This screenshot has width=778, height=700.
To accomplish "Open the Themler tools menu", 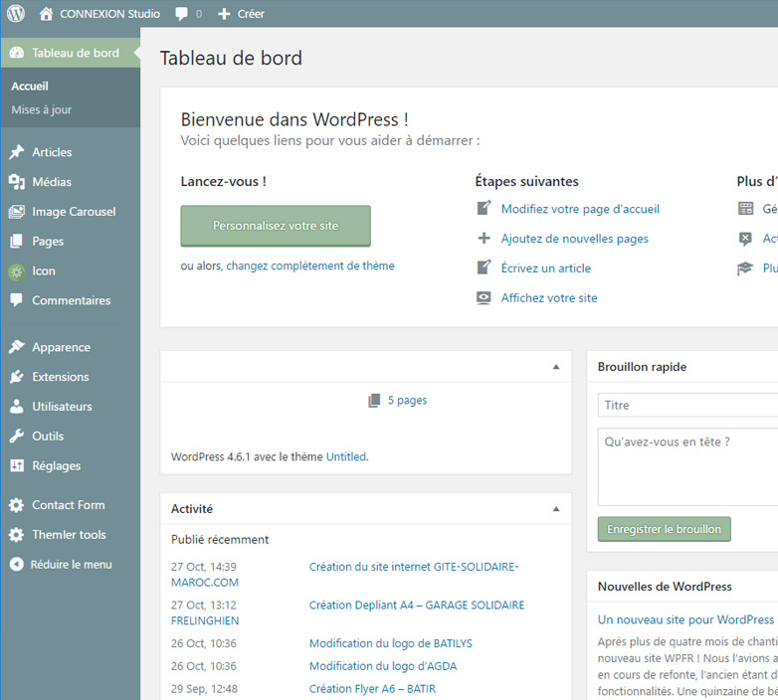I will tap(70, 535).
